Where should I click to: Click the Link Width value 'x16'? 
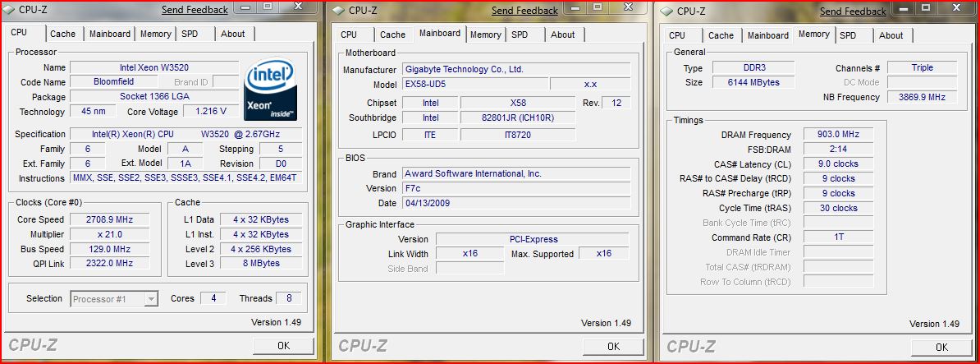click(x=470, y=253)
